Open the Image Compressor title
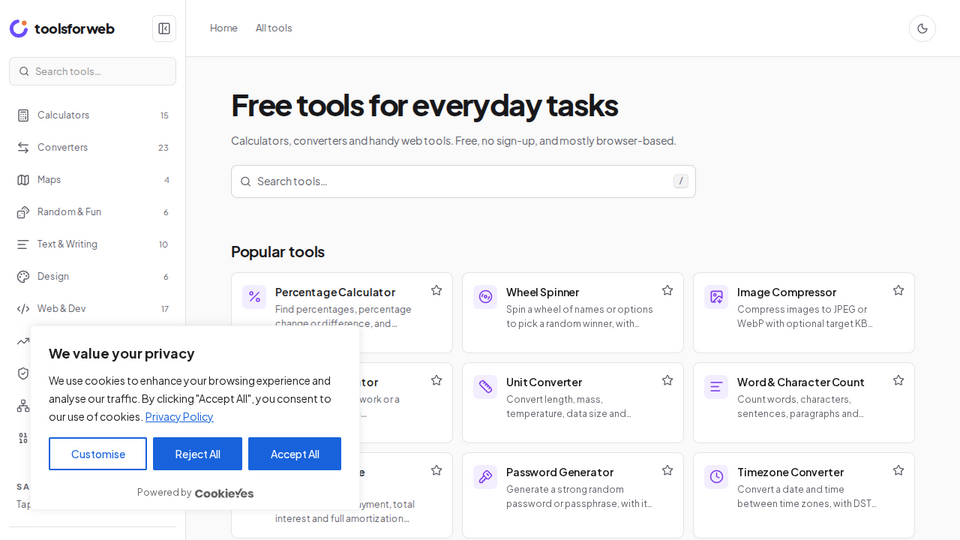 coord(787,293)
